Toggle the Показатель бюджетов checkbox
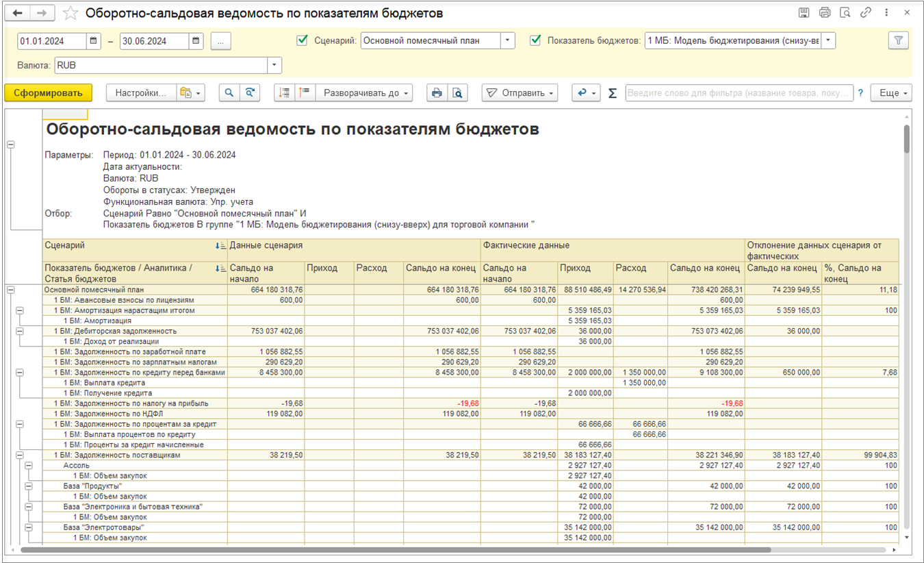This screenshot has width=924, height=563. 535,40
